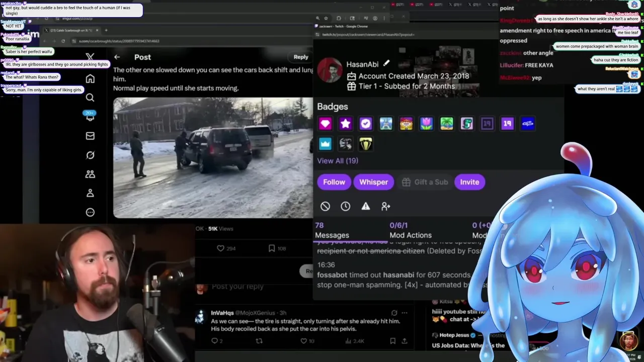Share the InVaHqs reply
The width and height of the screenshot is (644, 362).
point(404,341)
